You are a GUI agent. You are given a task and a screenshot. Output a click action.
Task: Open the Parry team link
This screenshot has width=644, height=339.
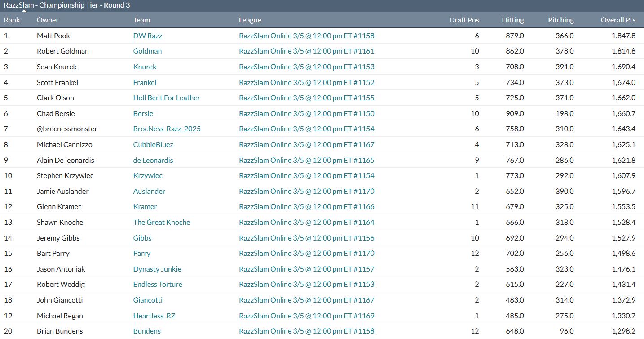tap(142, 254)
